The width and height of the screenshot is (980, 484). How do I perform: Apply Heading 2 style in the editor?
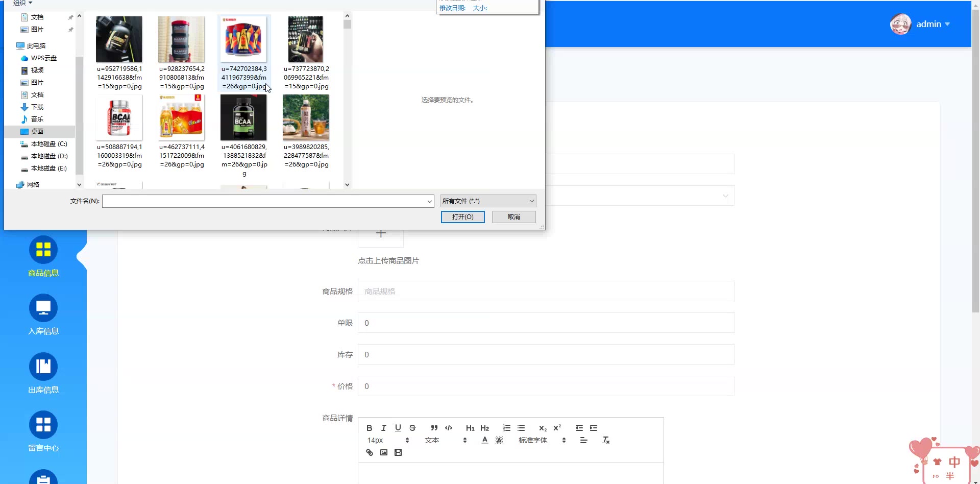484,428
